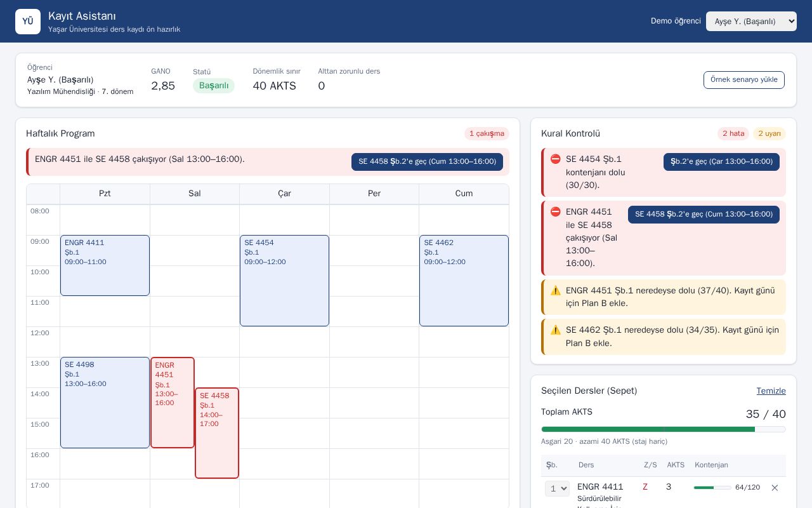Click the YÜ logo icon in header
812x508 pixels.
point(28,22)
